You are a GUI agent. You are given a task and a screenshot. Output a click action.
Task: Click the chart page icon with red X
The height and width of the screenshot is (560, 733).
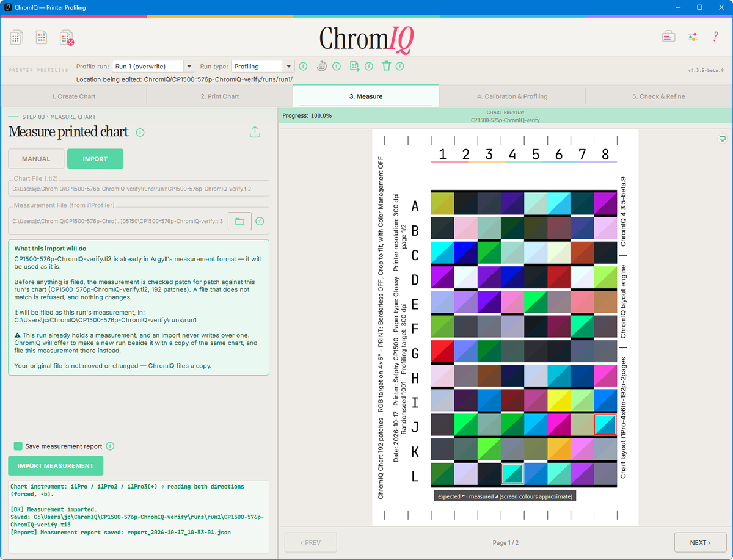67,38
